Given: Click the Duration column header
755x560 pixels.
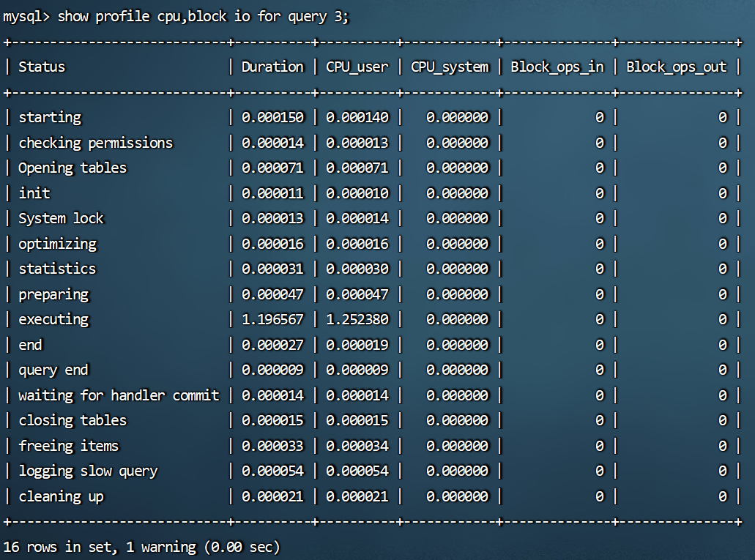Looking at the screenshot, I should (272, 67).
